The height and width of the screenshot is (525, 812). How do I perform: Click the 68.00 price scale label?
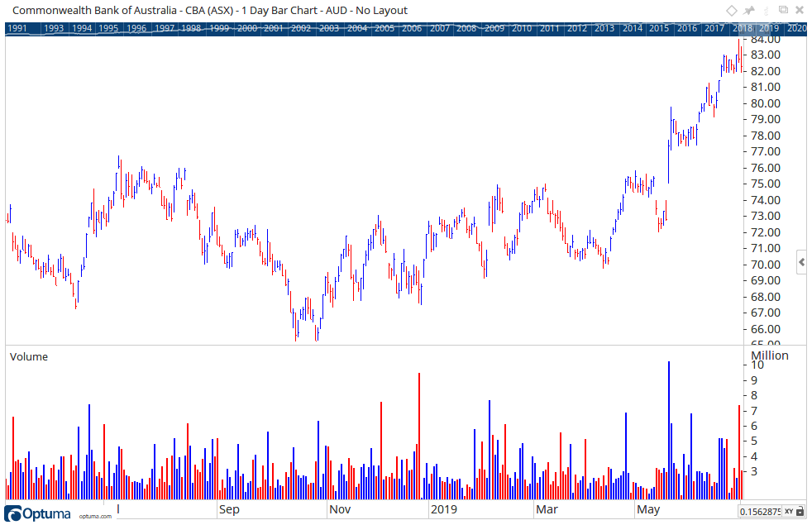[x=766, y=297]
